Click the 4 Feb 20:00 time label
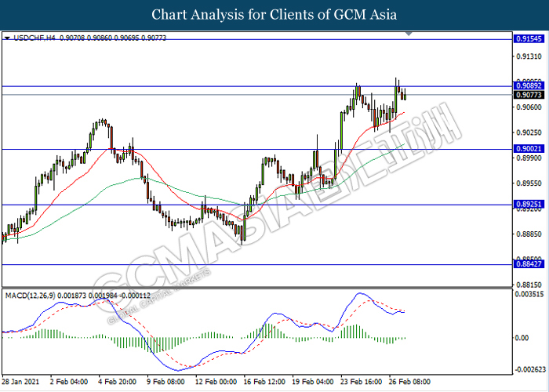Image resolution: width=549 pixels, height=392 pixels. click(118, 381)
